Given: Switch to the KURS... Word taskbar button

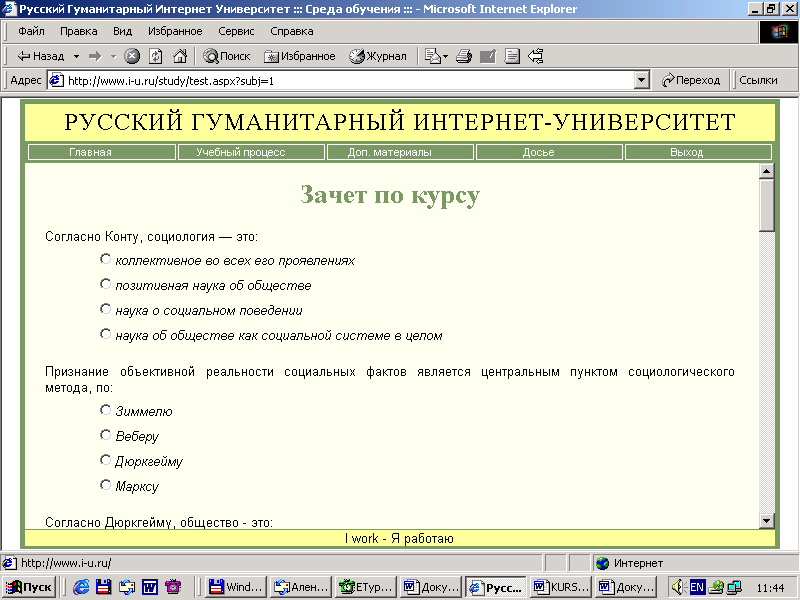Looking at the screenshot, I should coord(561,587).
